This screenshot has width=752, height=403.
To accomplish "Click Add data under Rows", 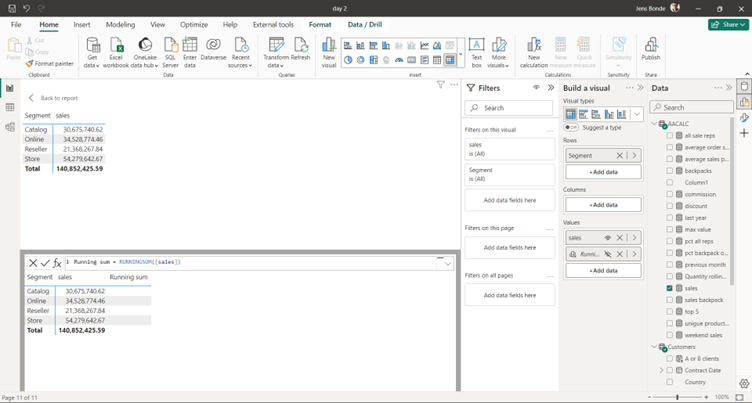I will (x=603, y=172).
